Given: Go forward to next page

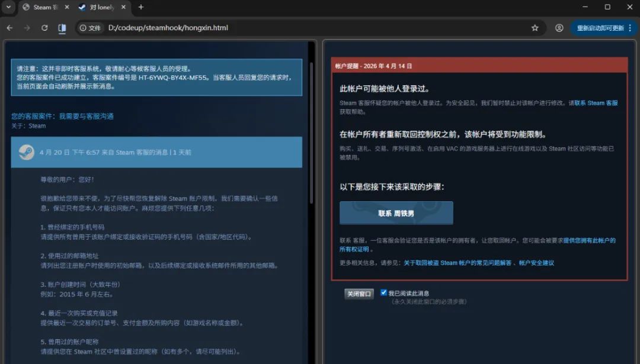Looking at the screenshot, I should (27, 28).
